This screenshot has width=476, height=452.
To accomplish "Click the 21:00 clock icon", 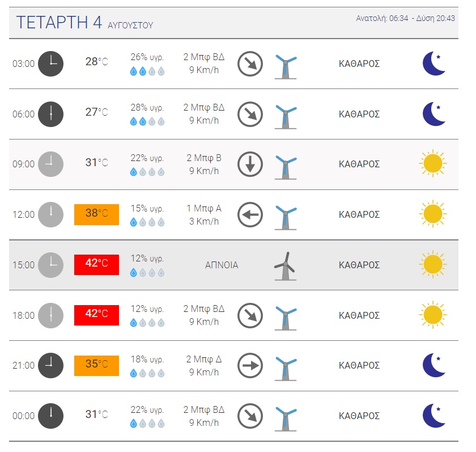I will coord(50,365).
